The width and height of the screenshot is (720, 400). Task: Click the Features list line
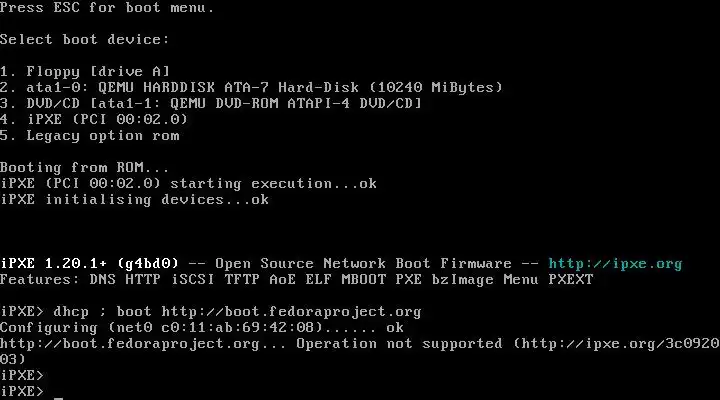click(x=297, y=280)
